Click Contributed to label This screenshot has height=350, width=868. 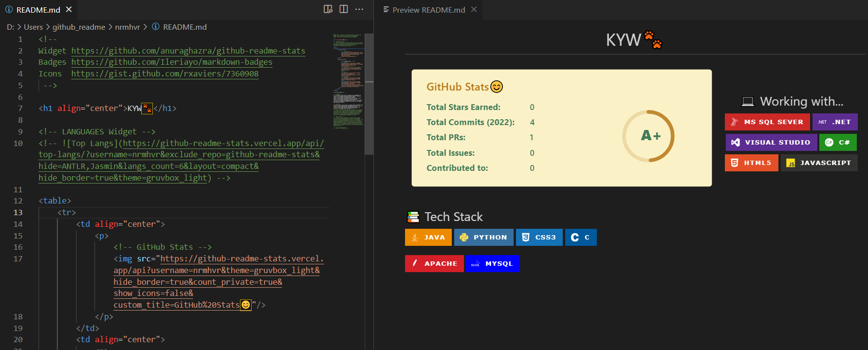[457, 168]
